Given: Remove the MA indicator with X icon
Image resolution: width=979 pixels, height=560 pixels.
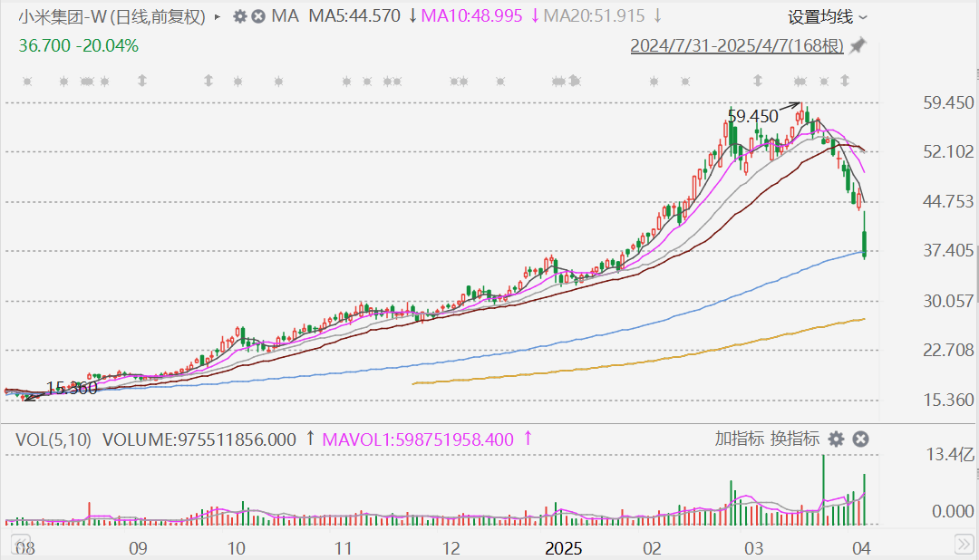Looking at the screenshot, I should [258, 16].
